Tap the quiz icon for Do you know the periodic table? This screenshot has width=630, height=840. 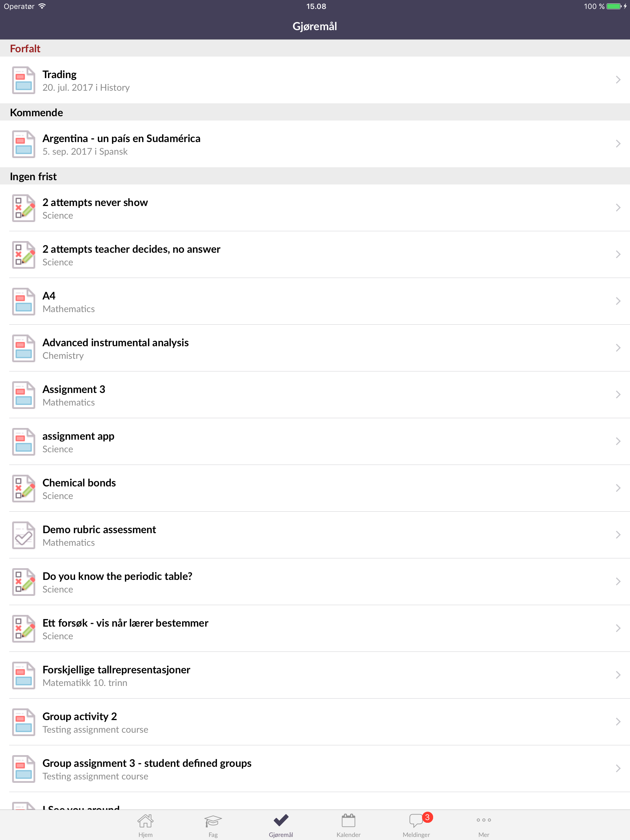(x=24, y=582)
